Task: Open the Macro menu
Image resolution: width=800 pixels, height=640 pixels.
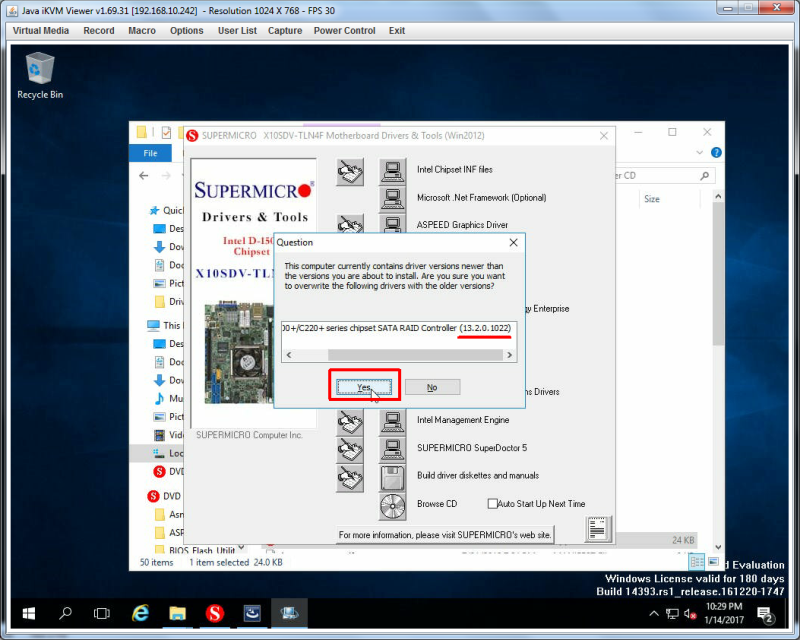Action: pyautogui.click(x=142, y=31)
